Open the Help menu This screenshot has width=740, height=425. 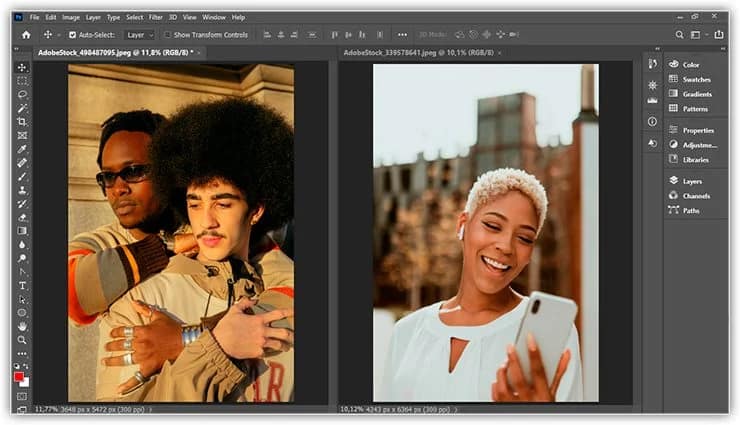(238, 17)
